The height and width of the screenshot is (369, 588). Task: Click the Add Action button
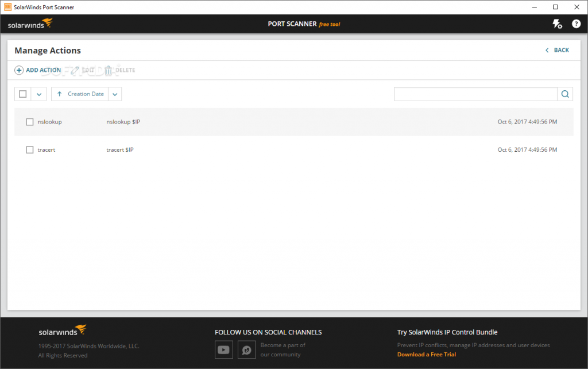click(x=38, y=70)
